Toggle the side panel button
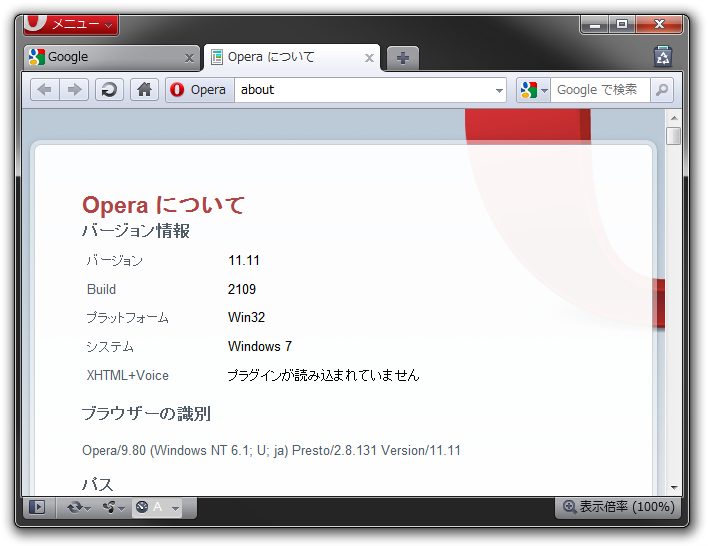Image resolution: width=708 pixels, height=546 pixels. point(37,507)
